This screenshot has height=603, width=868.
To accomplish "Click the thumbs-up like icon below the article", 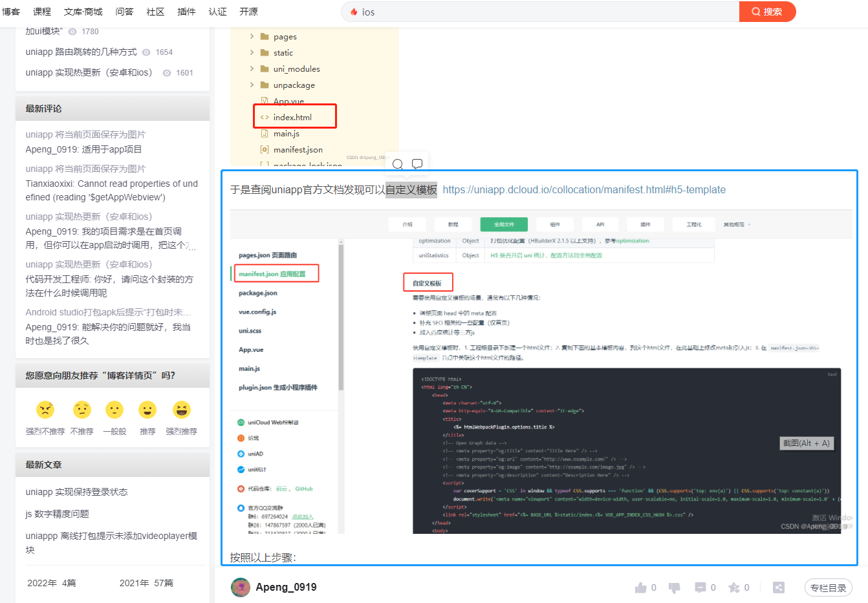I will click(641, 587).
